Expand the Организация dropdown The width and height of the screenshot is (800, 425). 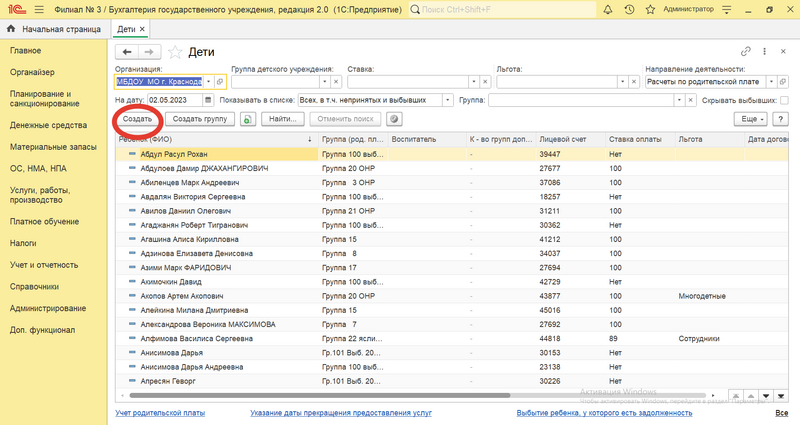pyautogui.click(x=208, y=81)
